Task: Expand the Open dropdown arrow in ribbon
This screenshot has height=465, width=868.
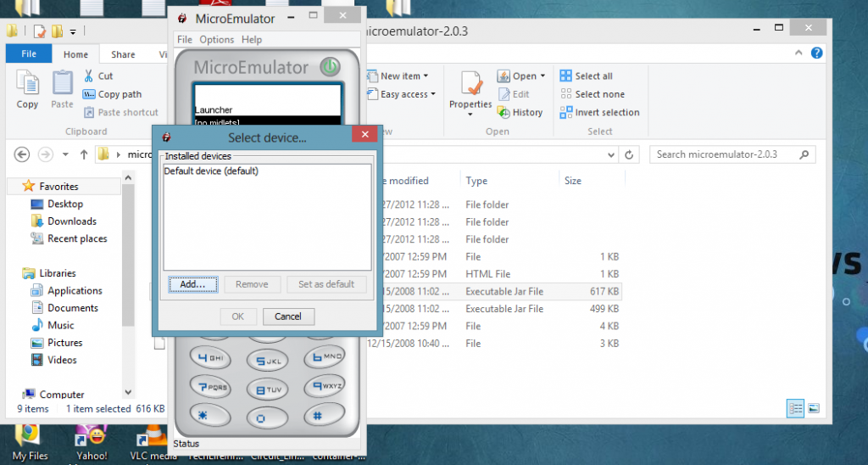Action: (x=542, y=76)
